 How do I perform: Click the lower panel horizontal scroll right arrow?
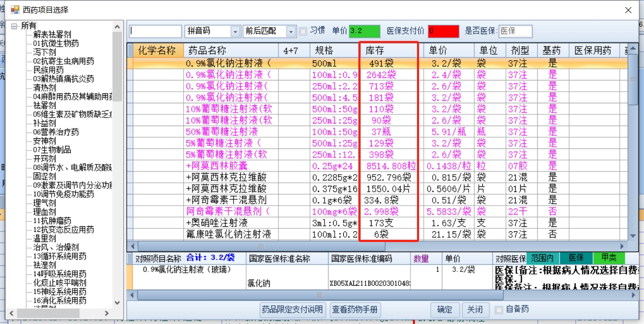(633, 295)
